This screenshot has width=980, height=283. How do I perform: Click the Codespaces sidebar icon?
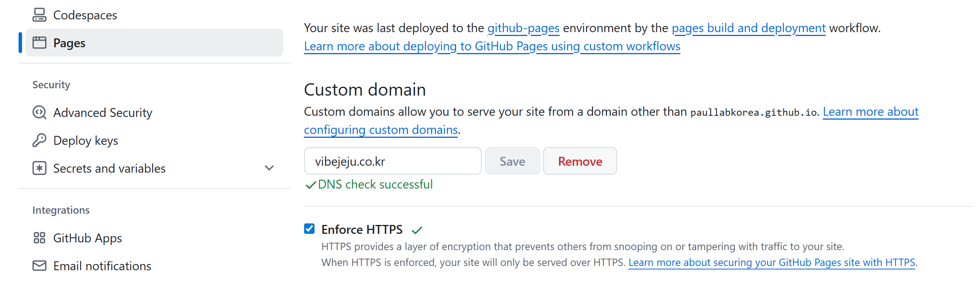[x=39, y=15]
